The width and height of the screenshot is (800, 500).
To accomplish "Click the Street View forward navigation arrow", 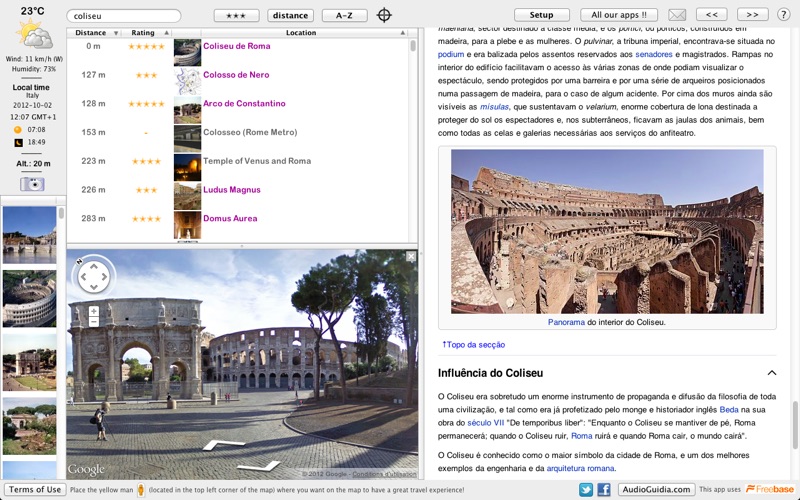I will pos(224,444).
